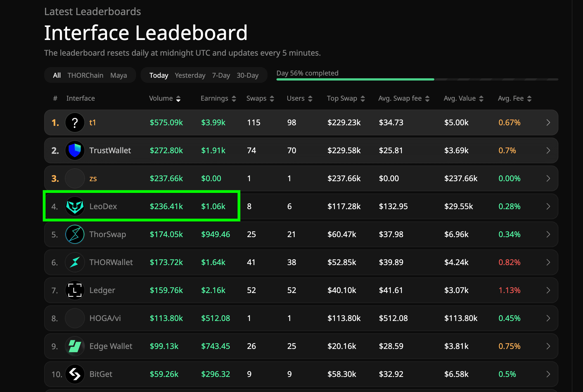The height and width of the screenshot is (392, 583).
Task: Click the zs blank avatar
Action: [75, 178]
